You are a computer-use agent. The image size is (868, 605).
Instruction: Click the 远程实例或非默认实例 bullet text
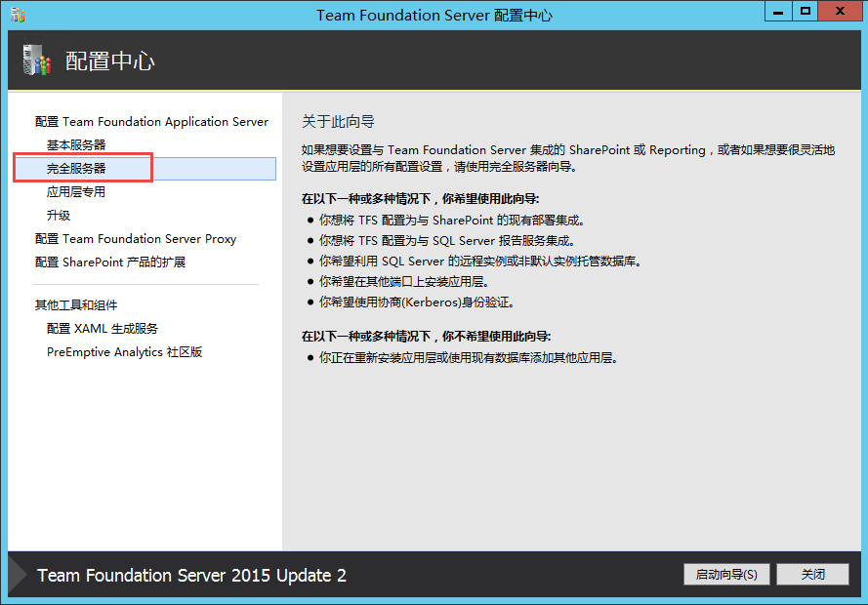(480, 261)
